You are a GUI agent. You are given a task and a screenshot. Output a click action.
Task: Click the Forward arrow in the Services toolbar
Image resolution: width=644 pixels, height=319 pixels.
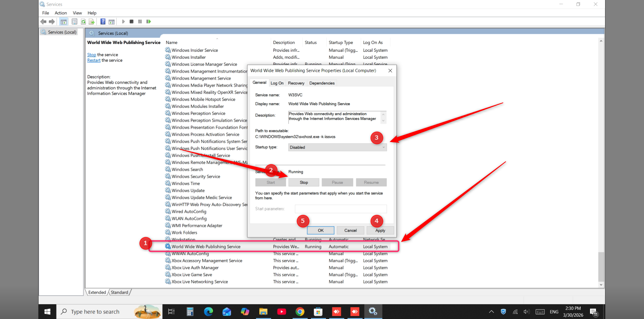coord(52,22)
